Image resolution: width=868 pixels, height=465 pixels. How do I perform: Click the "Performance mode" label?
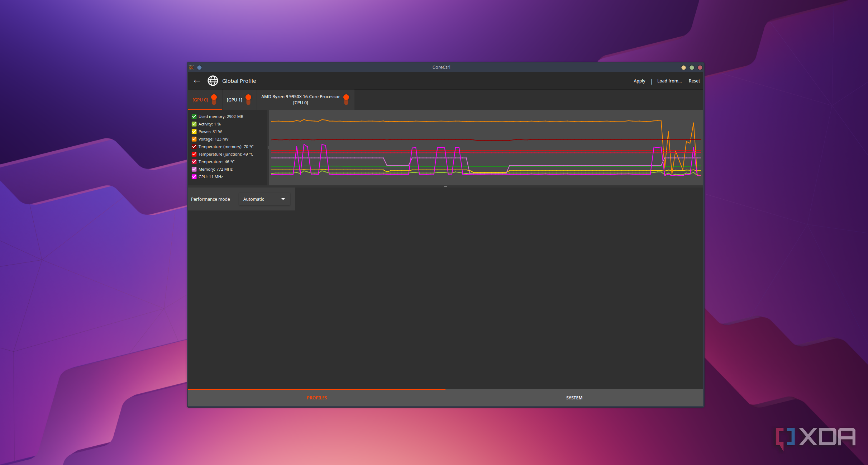pos(210,199)
